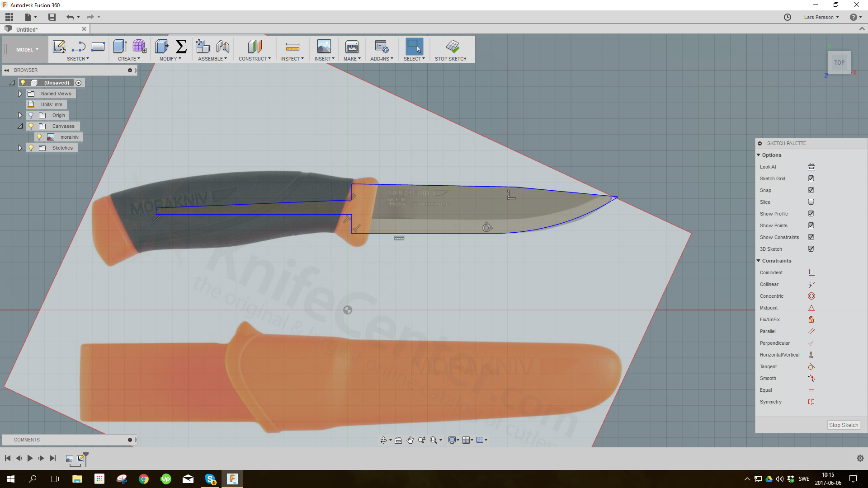This screenshot has height=488, width=868.
Task: Collapse the Options section in Sketch Palette
Action: click(758, 155)
